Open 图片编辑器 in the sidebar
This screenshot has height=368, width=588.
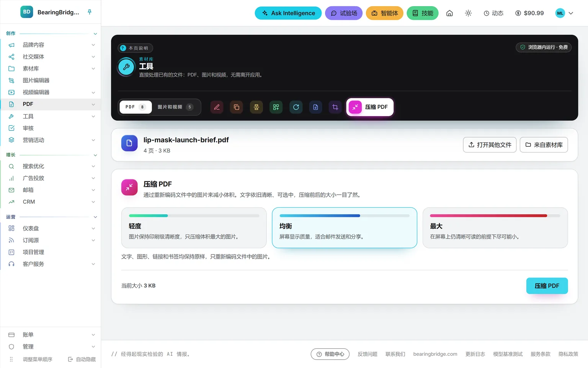51,80
